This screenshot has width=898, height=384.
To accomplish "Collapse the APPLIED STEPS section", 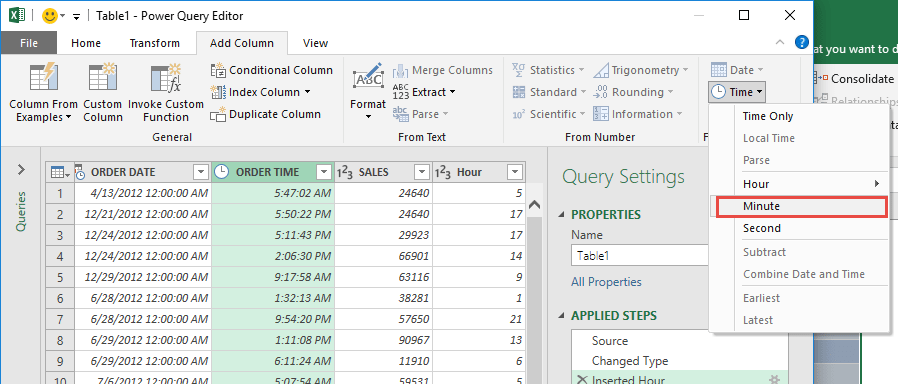I will pos(562,316).
